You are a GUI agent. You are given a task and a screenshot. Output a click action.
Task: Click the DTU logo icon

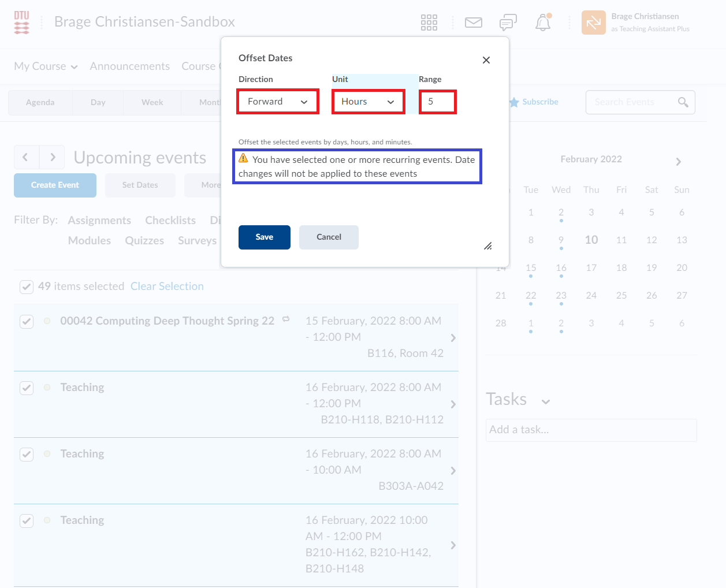[x=21, y=23]
